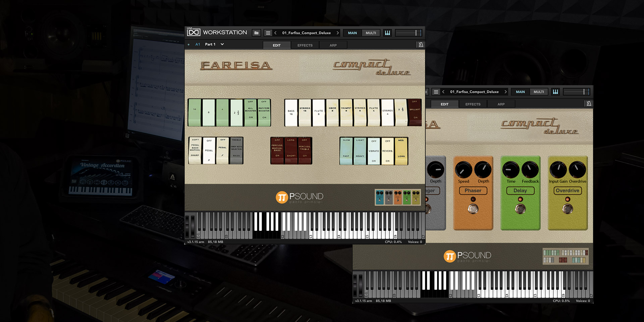Toggle the green 8 stop tab
The height and width of the screenshot is (322, 644).
209,112
